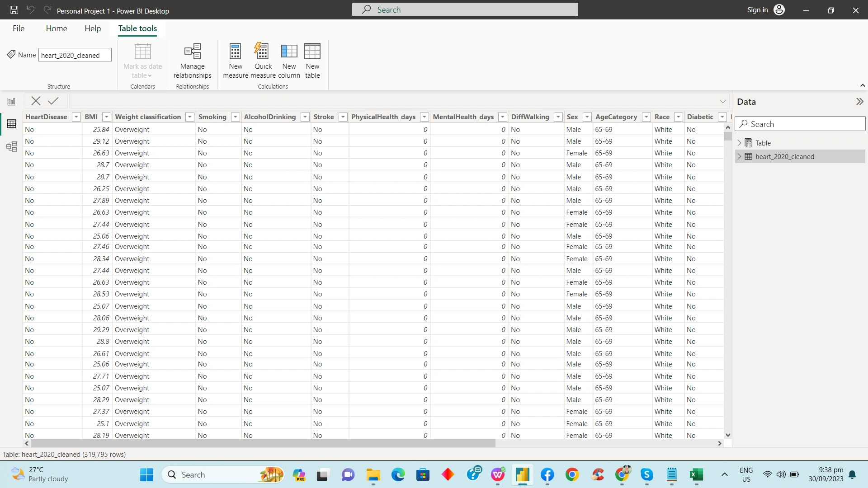This screenshot has width=868, height=488.
Task: Switch to Model view in left sidebar
Action: [x=11, y=146]
